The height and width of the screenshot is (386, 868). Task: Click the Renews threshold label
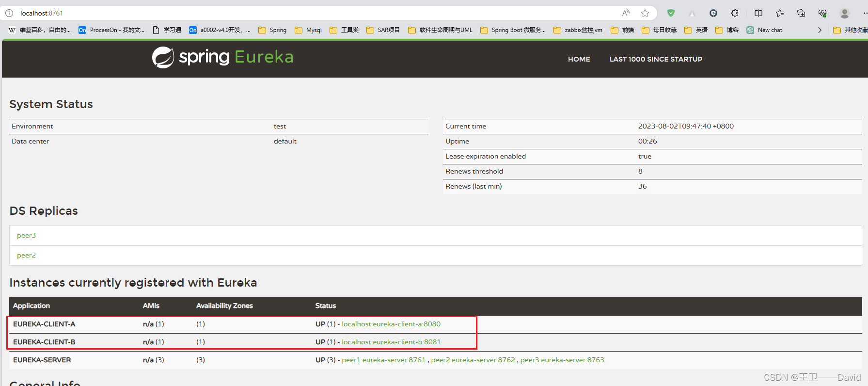(x=474, y=171)
